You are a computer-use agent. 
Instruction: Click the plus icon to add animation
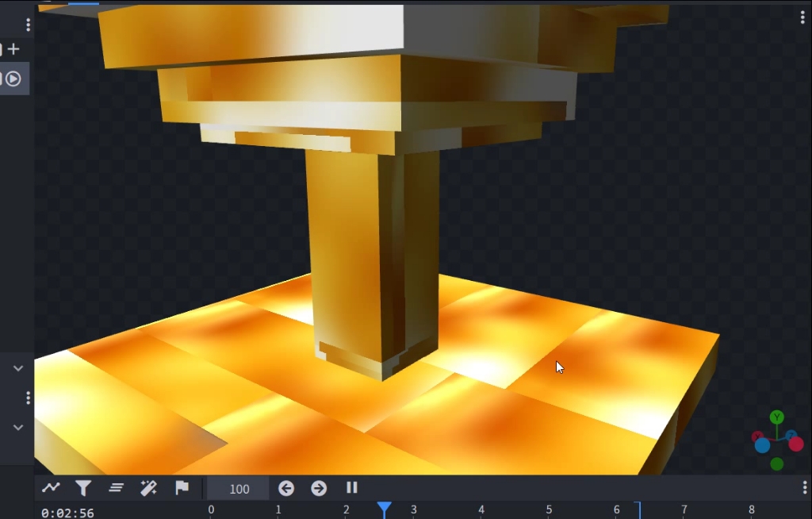click(13, 49)
